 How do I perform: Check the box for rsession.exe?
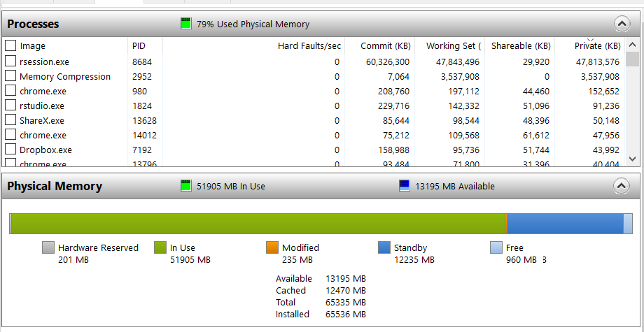[x=10, y=62]
